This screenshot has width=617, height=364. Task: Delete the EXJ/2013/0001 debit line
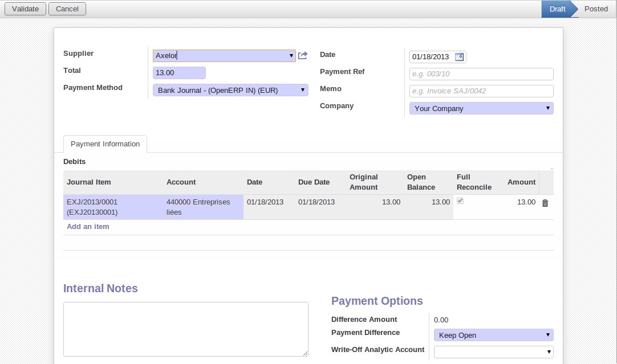545,203
